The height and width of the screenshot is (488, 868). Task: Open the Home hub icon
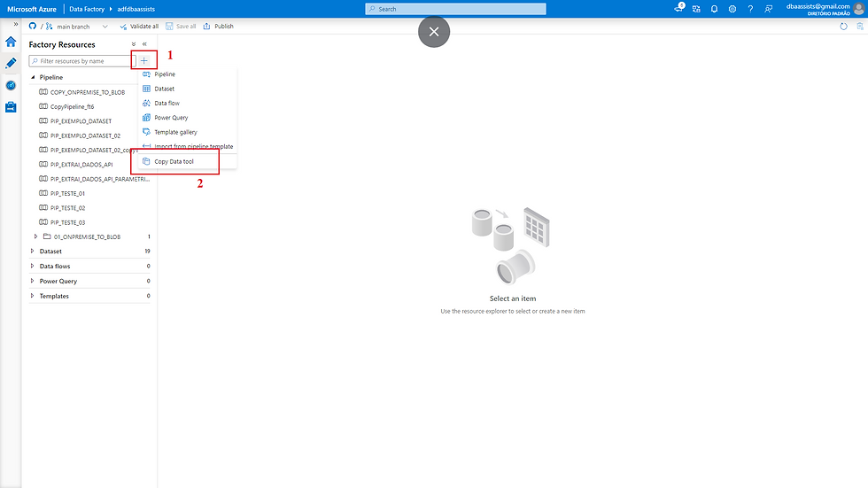[11, 42]
